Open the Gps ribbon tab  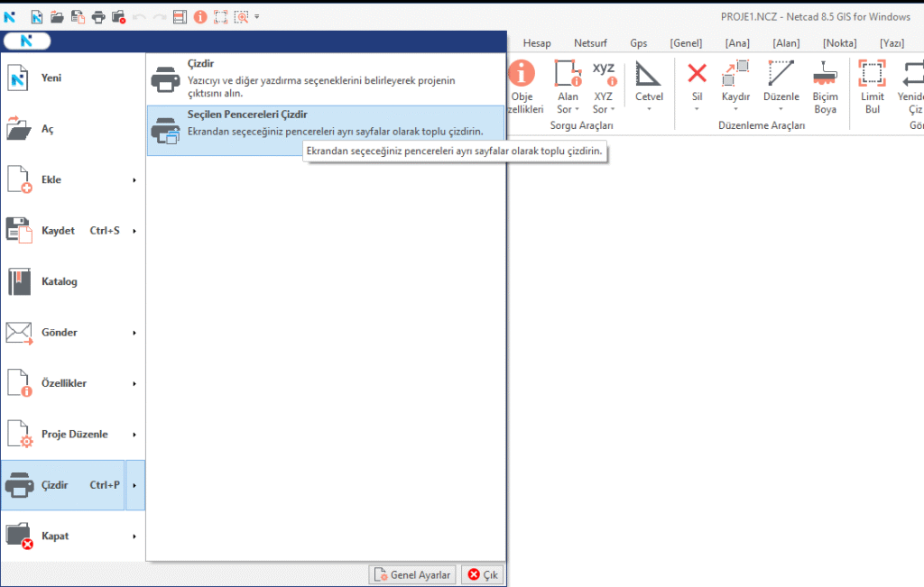(x=638, y=43)
